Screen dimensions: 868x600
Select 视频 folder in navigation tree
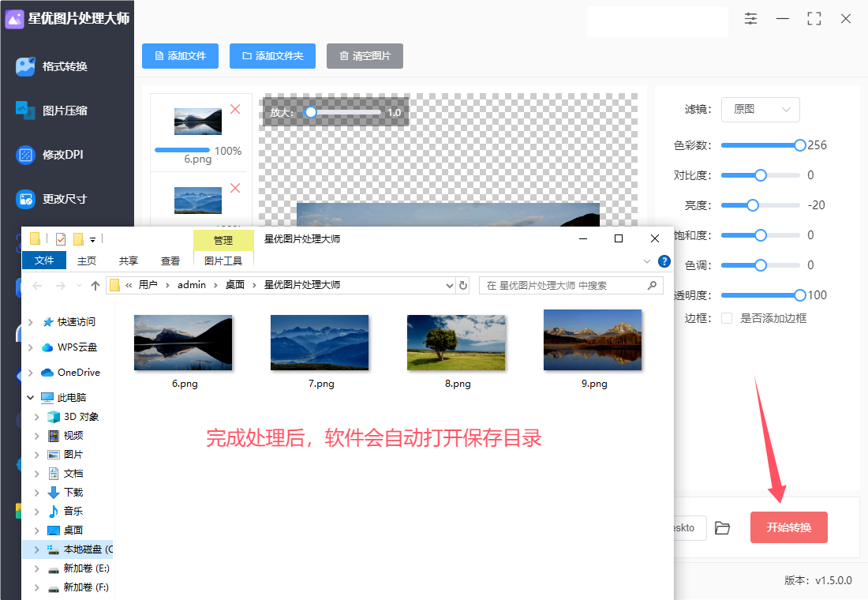[x=65, y=436]
